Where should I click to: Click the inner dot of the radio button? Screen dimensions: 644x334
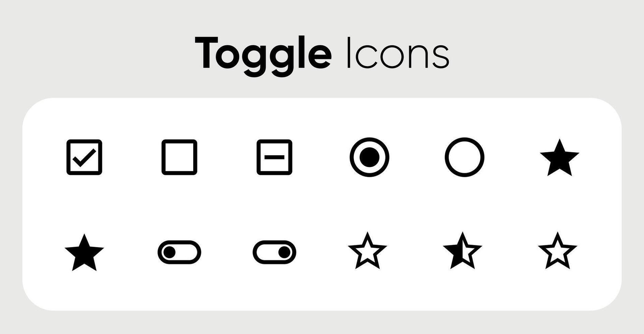(370, 157)
